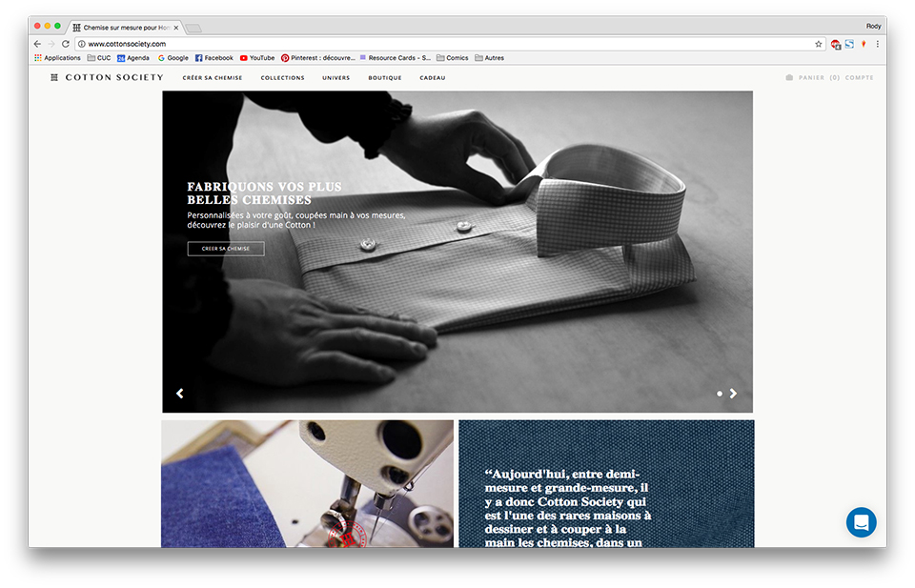Click the address bar URL field

pos(449,44)
